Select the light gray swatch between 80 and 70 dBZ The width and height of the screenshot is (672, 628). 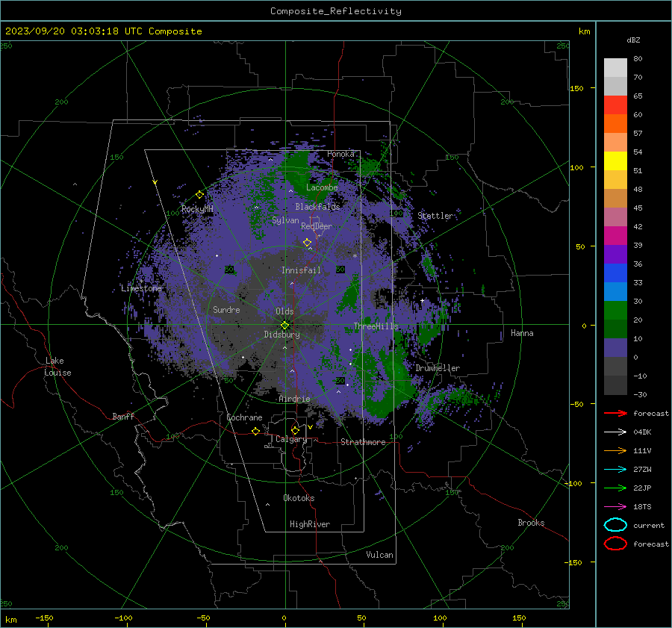[615, 68]
